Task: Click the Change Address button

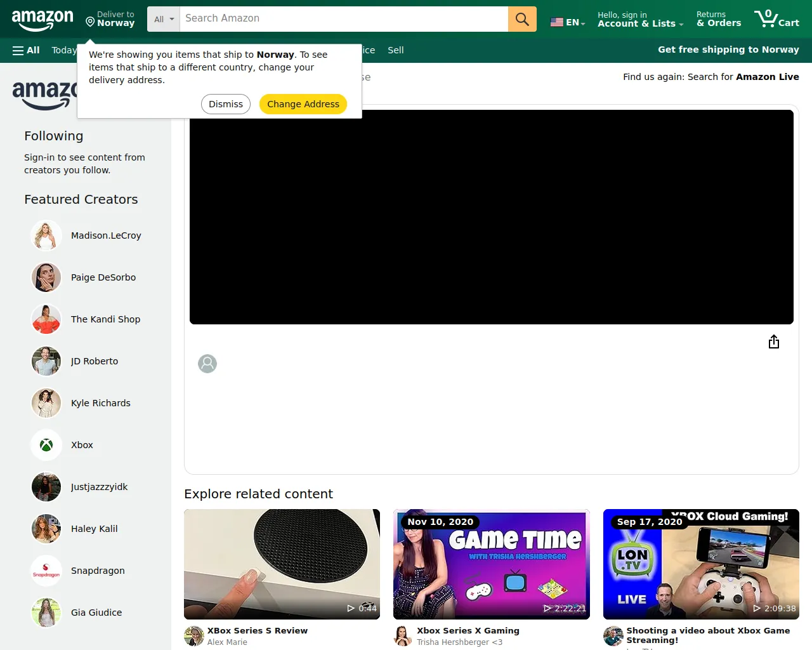Action: click(x=303, y=104)
